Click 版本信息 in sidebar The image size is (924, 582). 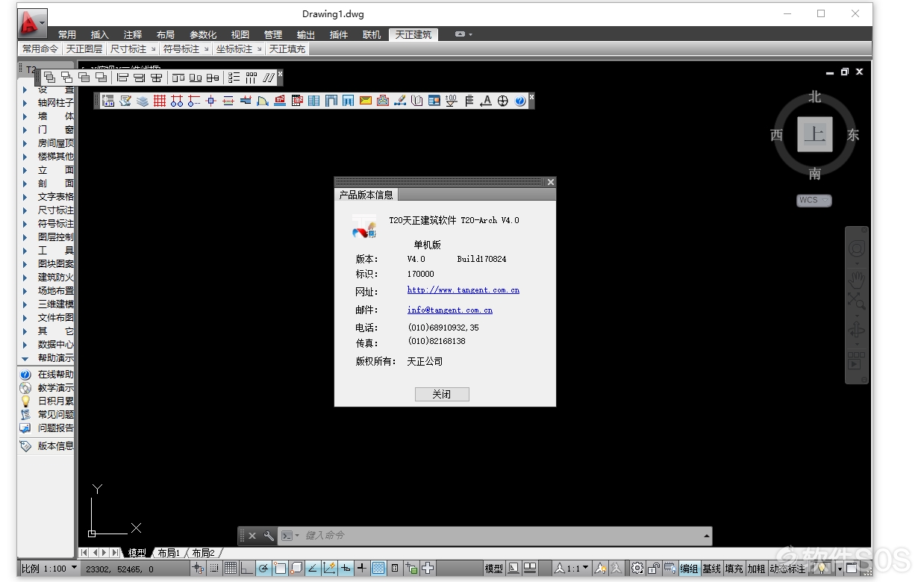56,446
